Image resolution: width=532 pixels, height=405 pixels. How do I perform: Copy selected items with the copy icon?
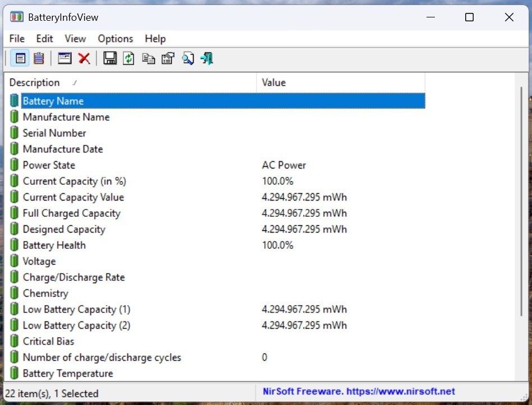point(148,58)
